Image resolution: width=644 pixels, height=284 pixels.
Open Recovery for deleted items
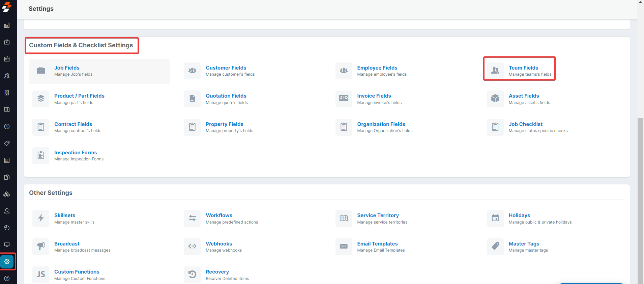click(x=217, y=272)
